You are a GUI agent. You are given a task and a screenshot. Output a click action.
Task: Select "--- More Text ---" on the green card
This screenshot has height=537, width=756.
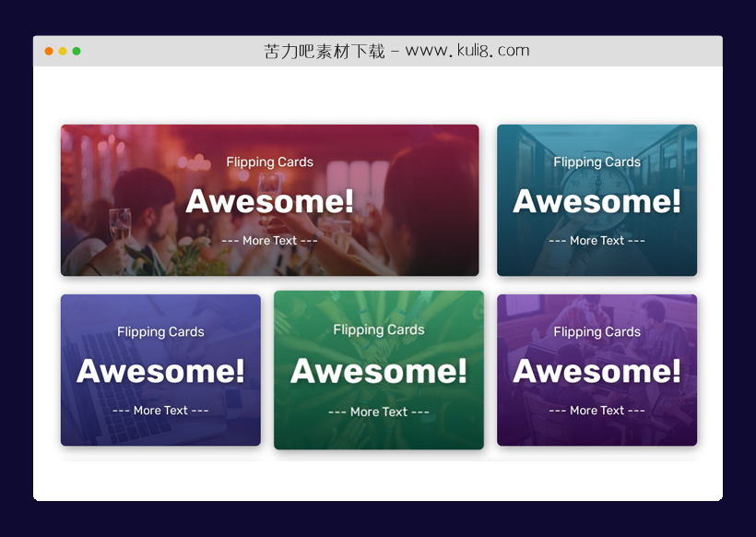(378, 412)
